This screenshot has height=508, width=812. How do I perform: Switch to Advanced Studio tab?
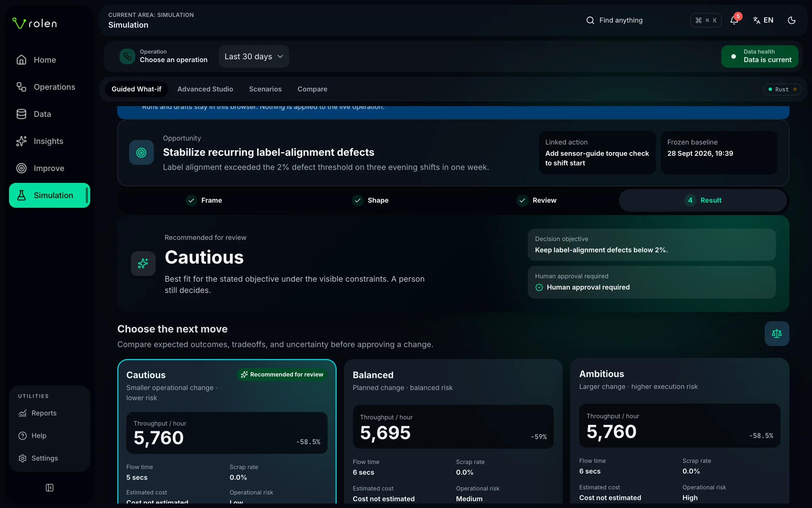point(205,89)
